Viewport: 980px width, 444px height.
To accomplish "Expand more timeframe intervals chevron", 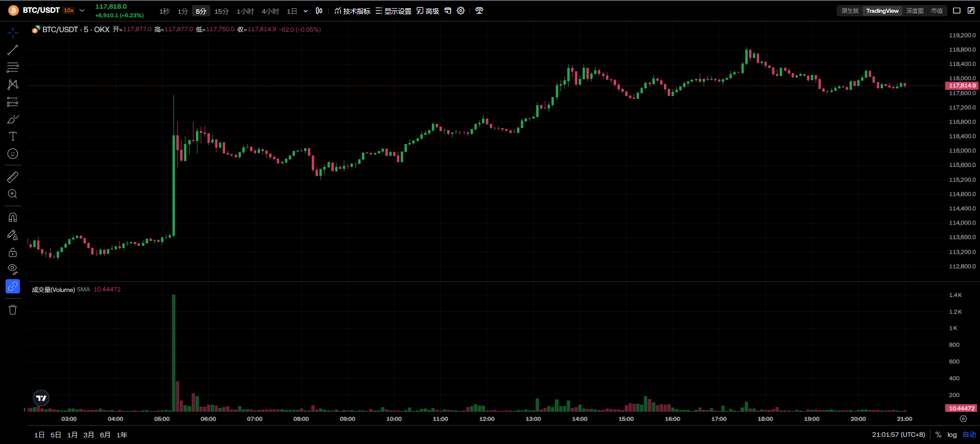I will 306,11.
